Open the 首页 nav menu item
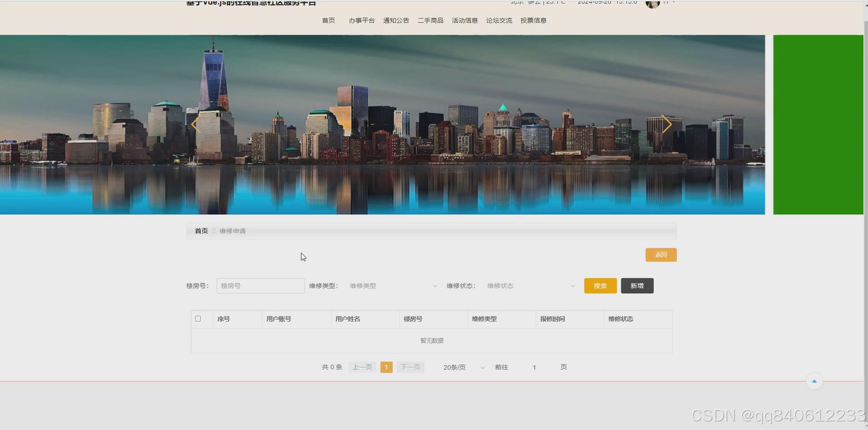 [x=328, y=20]
